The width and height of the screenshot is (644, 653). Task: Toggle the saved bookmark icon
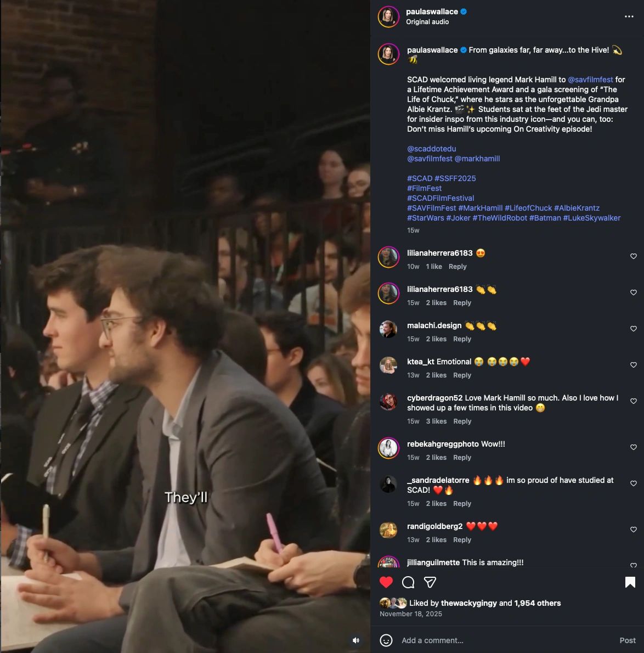click(630, 582)
